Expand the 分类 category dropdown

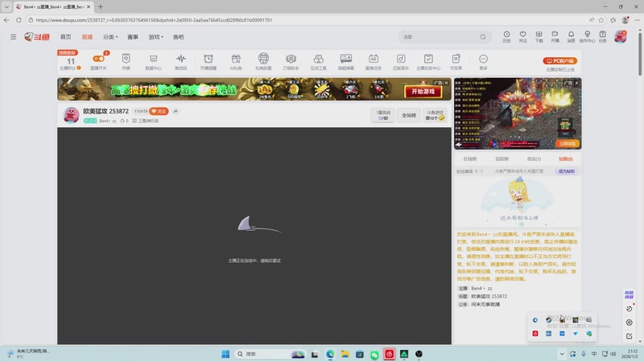tap(110, 37)
